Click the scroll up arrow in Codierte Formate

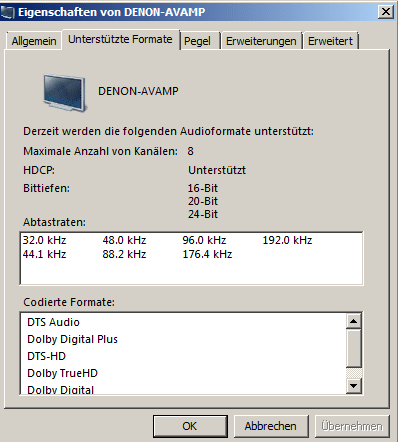pos(354,321)
